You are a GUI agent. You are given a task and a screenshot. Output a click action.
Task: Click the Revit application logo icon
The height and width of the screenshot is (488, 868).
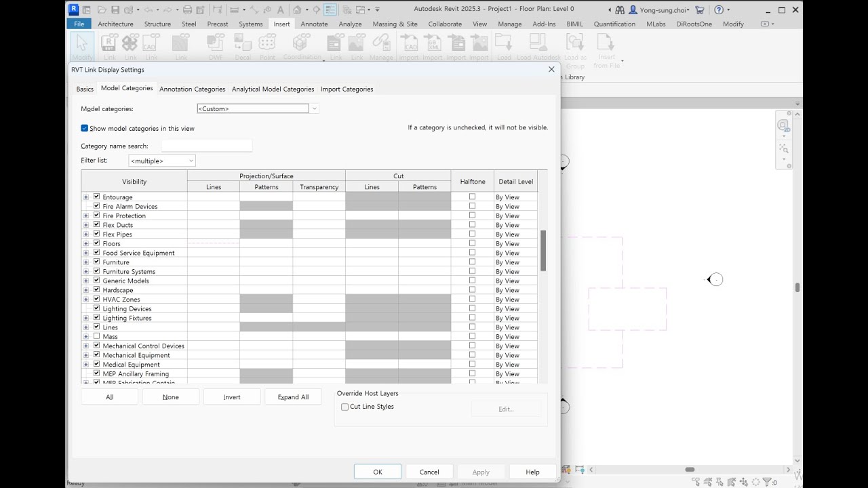pos(74,9)
